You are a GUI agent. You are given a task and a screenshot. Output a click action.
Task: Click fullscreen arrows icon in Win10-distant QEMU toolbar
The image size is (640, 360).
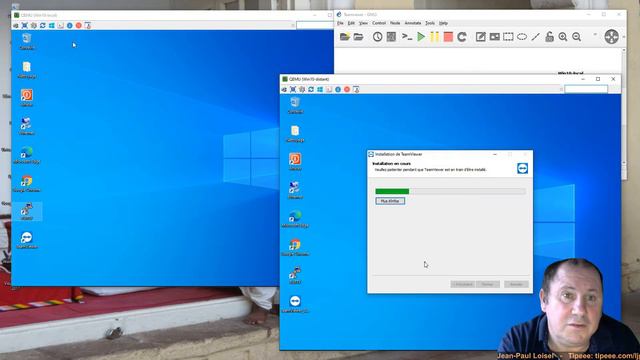click(x=293, y=89)
